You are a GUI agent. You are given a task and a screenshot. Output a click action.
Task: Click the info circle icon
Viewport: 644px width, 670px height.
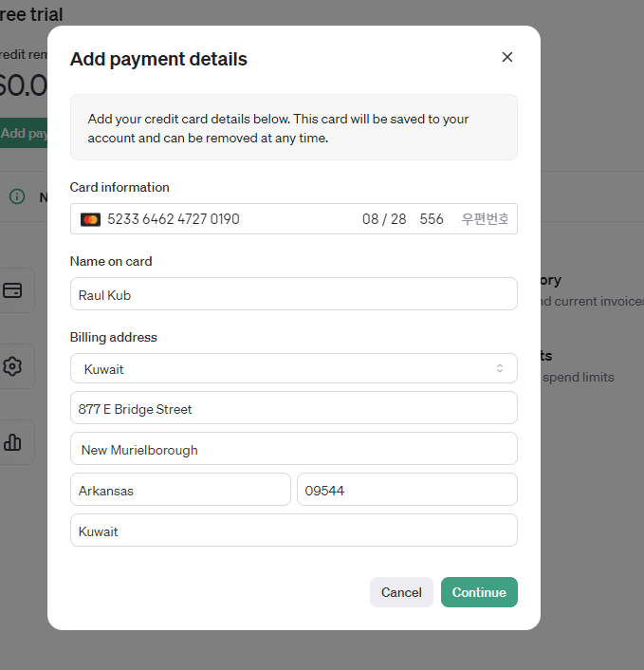17,196
